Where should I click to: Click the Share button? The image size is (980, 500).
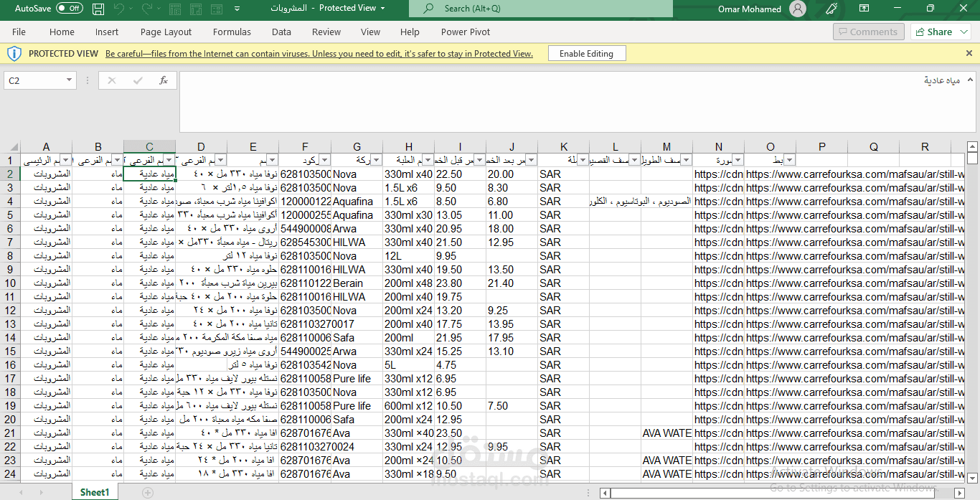[x=941, y=32]
